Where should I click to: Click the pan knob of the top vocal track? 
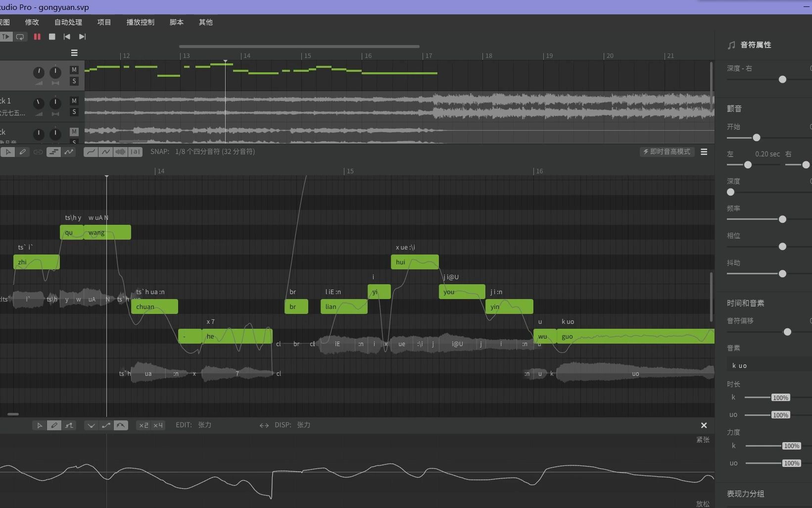pos(55,73)
